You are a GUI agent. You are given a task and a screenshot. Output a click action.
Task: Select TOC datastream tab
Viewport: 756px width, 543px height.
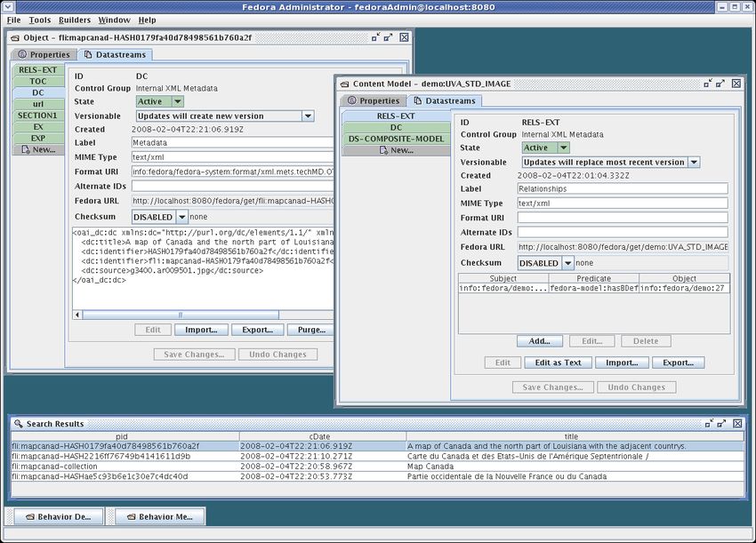point(38,81)
